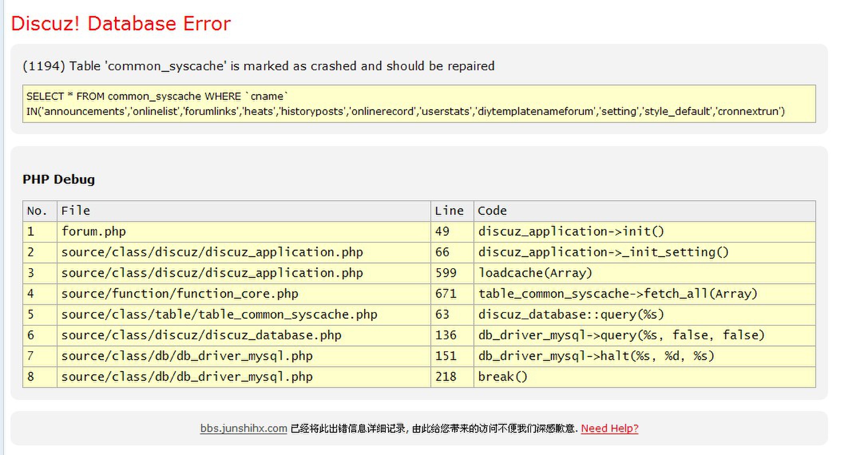Image resolution: width=868 pixels, height=455 pixels.
Task: Click the PHP Debug heading
Action: (59, 179)
